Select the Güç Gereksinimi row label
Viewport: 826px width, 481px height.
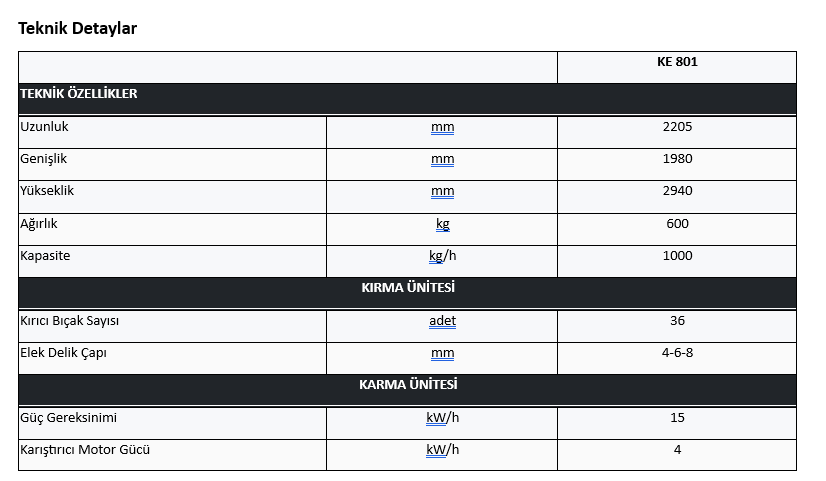pyautogui.click(x=68, y=418)
